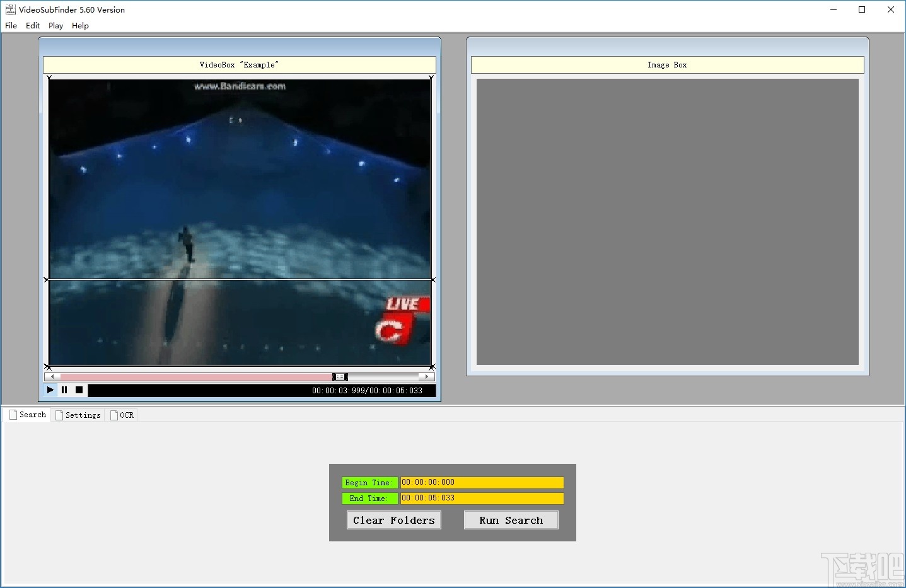Viewport: 906px width, 588px height.
Task: Click the page icon on the Settings tab
Action: pyautogui.click(x=58, y=415)
